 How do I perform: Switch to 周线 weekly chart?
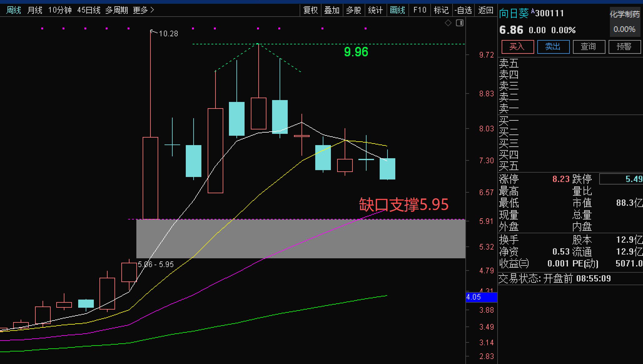(x=14, y=10)
